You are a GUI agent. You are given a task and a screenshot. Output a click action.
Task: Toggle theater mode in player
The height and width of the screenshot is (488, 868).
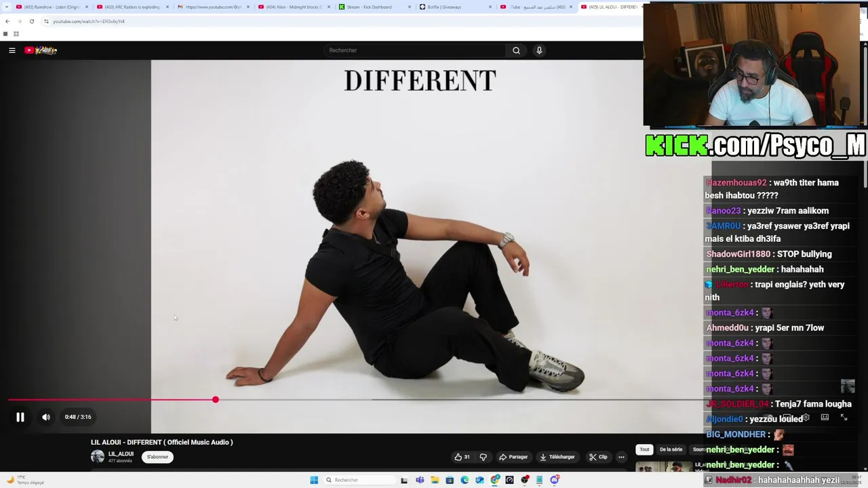coord(825,418)
